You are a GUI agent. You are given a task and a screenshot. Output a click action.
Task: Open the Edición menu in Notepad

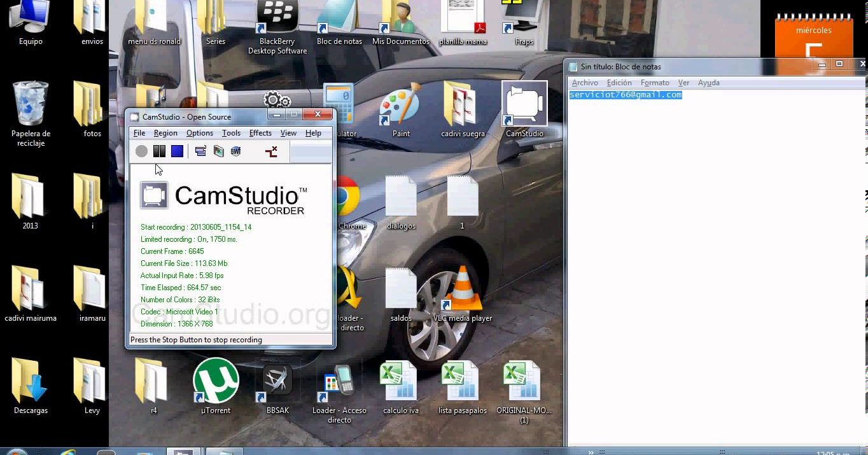point(619,83)
